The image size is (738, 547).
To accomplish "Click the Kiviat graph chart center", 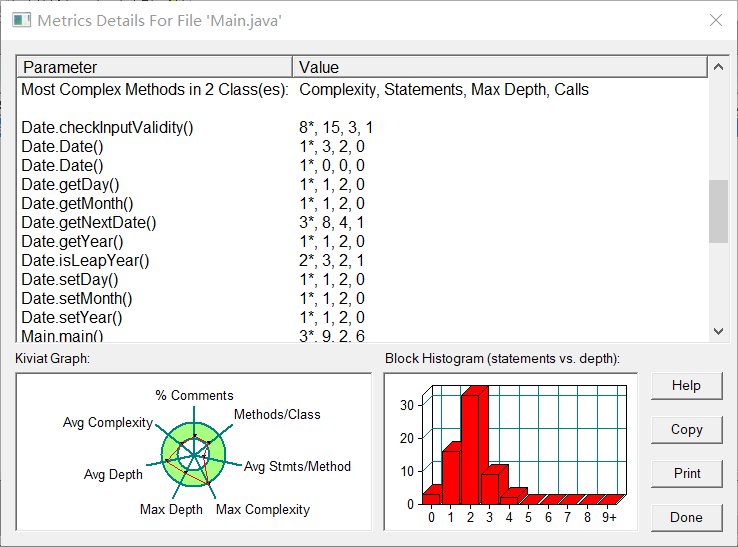I will (x=193, y=455).
